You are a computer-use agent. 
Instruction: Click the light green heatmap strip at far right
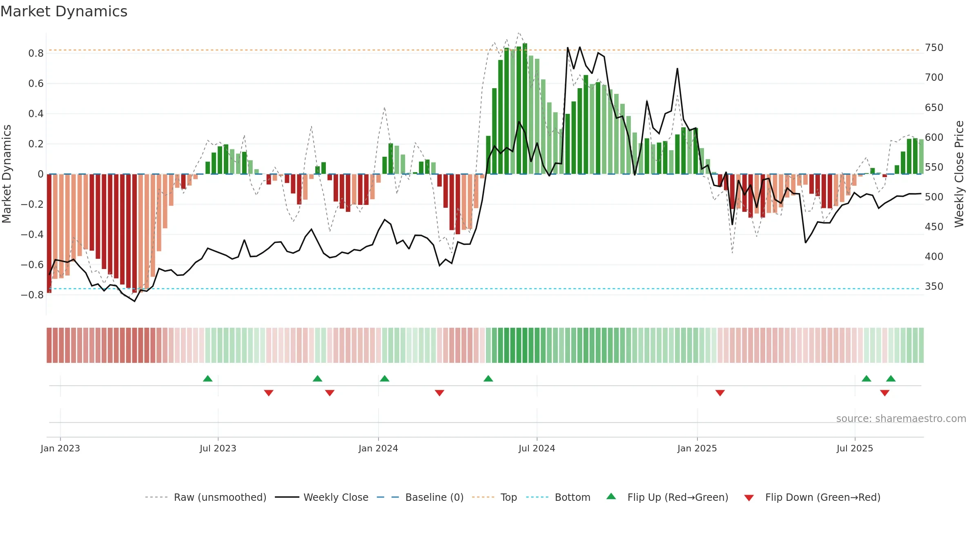tap(921, 345)
